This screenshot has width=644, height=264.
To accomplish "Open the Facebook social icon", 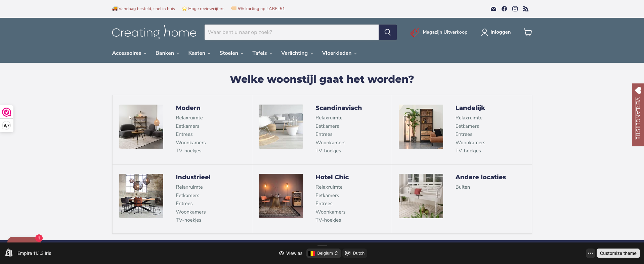I will click(x=504, y=9).
